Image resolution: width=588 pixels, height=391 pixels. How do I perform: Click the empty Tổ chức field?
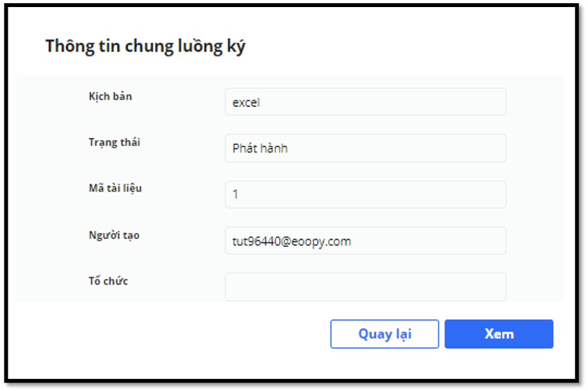(366, 287)
